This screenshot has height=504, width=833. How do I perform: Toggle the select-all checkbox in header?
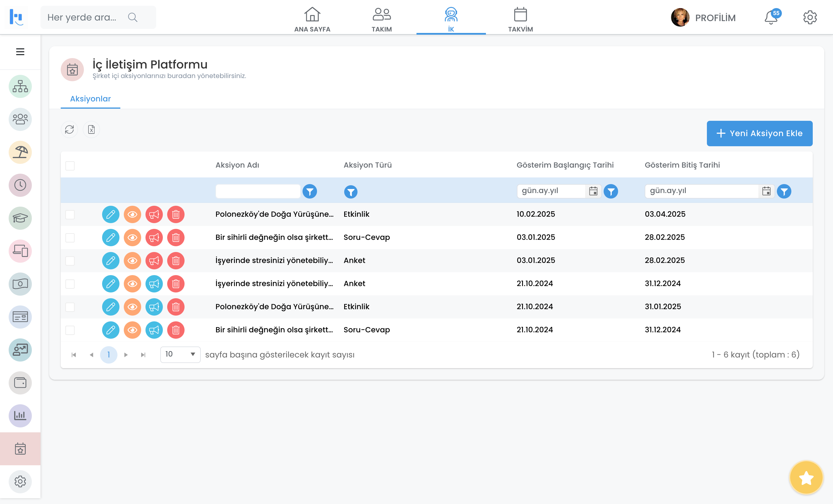[70, 166]
